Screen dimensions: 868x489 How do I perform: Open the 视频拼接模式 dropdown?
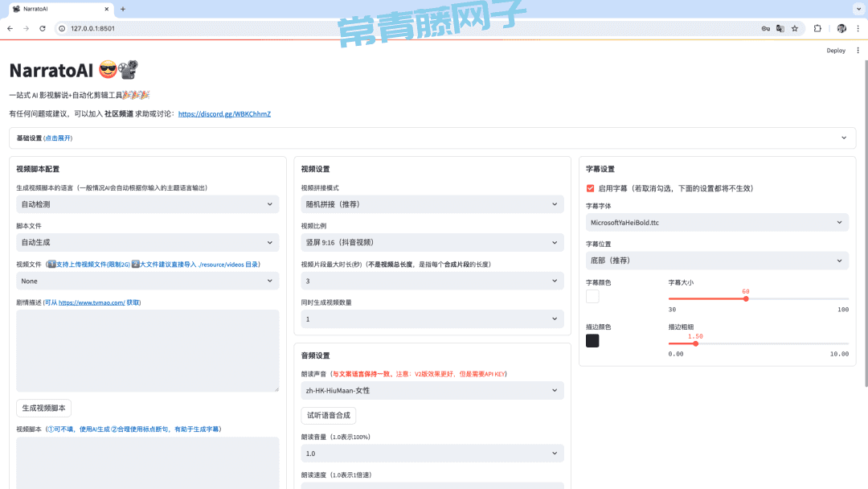click(432, 204)
